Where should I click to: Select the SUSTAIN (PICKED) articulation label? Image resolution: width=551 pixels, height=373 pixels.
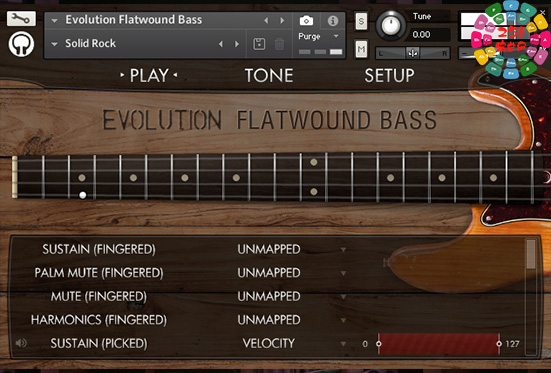(x=99, y=343)
